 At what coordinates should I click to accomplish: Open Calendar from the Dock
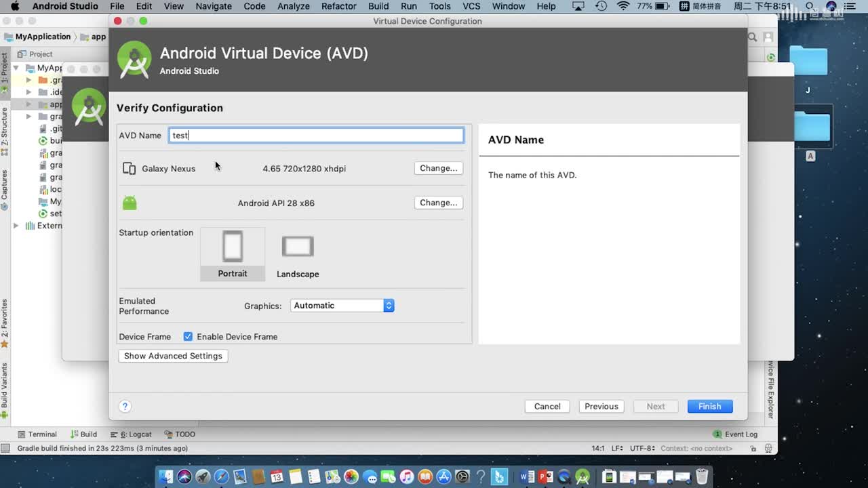277,477
